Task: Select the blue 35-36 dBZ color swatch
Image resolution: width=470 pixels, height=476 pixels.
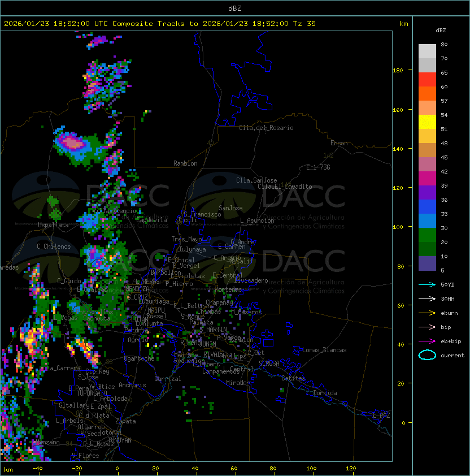Action: tap(427, 207)
